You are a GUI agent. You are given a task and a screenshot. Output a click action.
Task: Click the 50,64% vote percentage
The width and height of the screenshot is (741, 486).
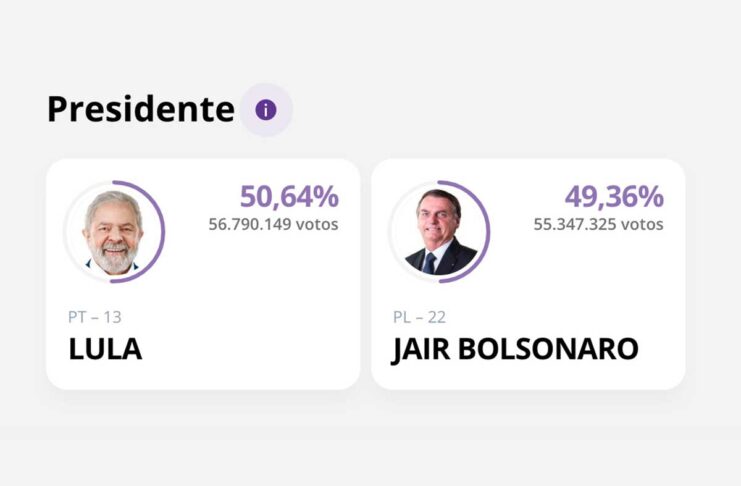(289, 197)
